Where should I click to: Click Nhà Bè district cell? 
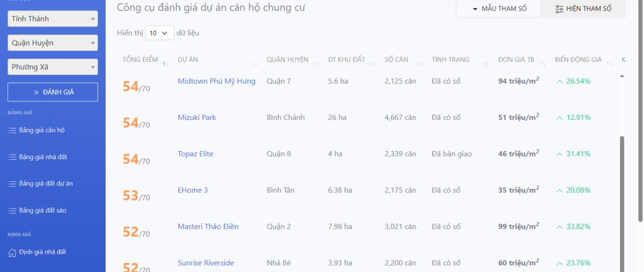(x=279, y=262)
